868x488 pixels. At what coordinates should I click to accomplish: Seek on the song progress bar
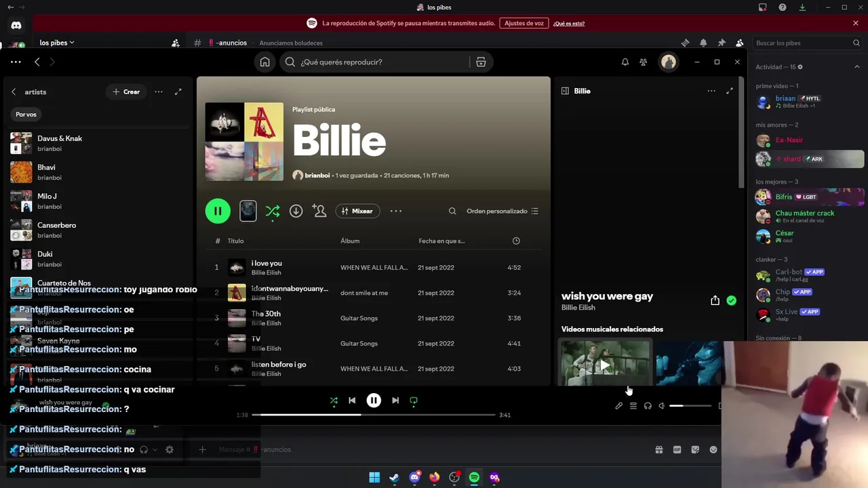tap(373, 414)
